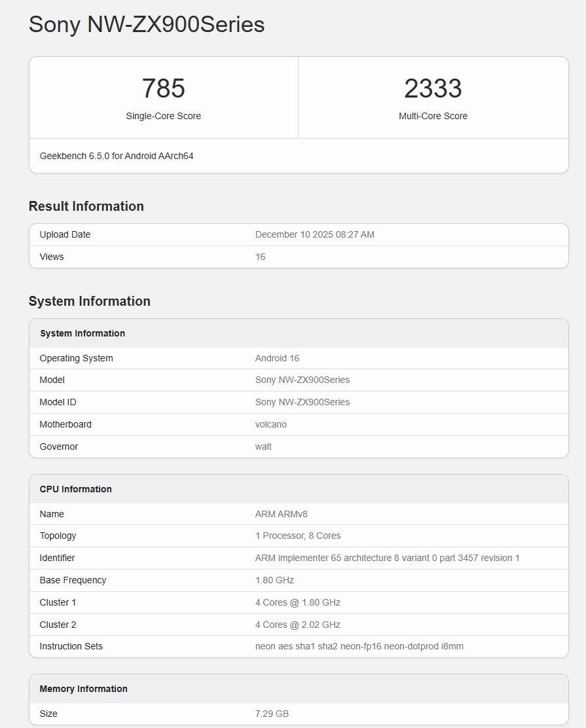Click the Views row count of 16
Viewport: 586px width, 728px height.
[x=260, y=257]
